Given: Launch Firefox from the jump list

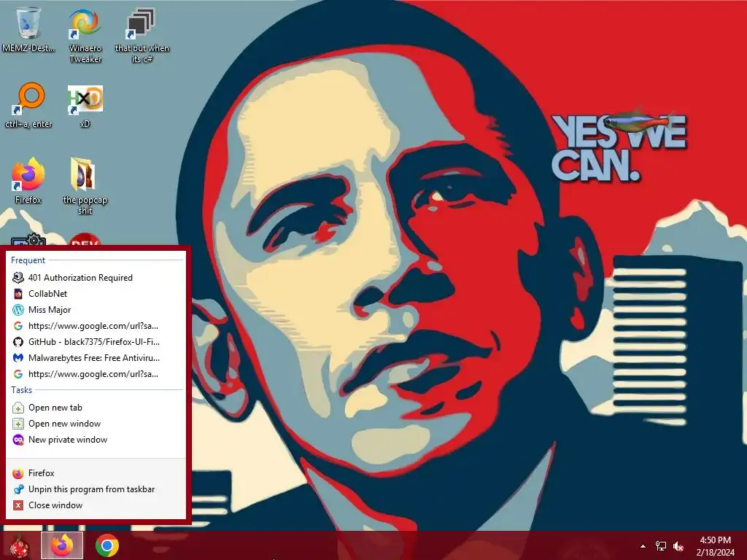Looking at the screenshot, I should coord(96,473).
